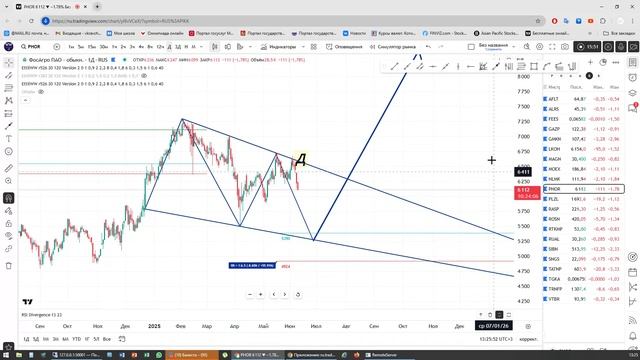Image resolution: width=640 pixels, height=360 pixels.
Task: Open the go-to-date calendar icon
Action: point(122,339)
